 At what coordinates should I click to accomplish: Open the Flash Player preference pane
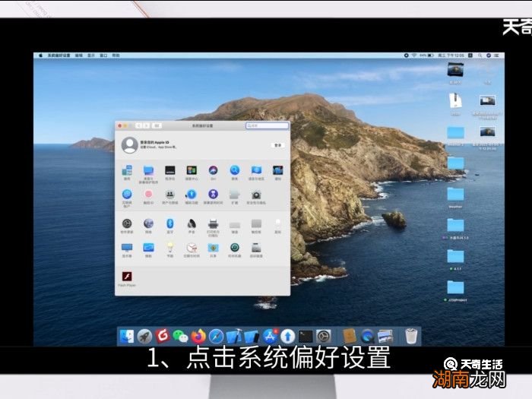tap(127, 276)
